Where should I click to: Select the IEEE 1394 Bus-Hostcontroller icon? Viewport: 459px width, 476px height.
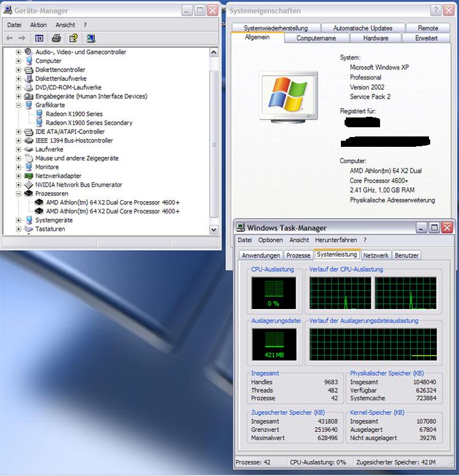(29, 141)
